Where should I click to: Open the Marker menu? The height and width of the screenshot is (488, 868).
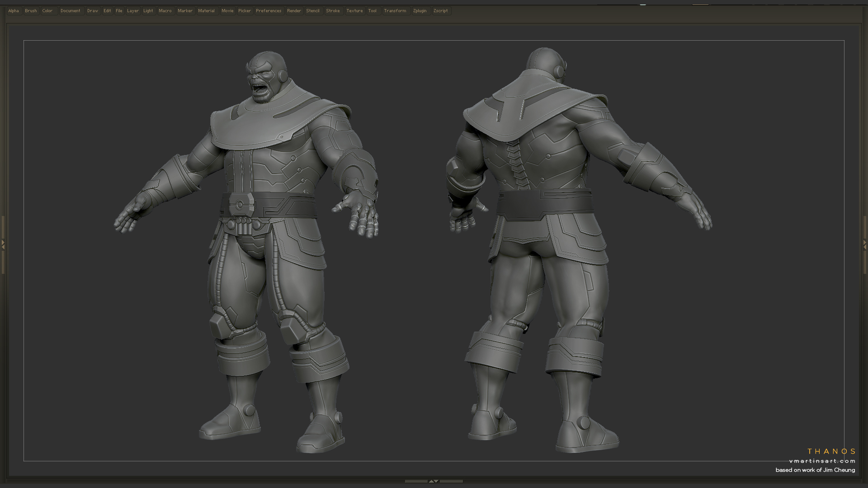(x=185, y=11)
